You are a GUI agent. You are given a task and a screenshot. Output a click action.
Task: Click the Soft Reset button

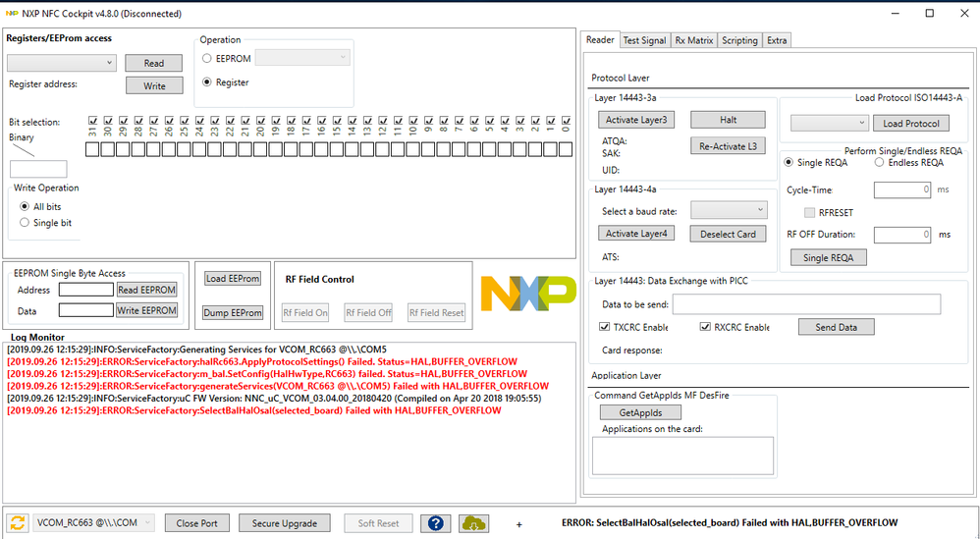click(x=378, y=523)
